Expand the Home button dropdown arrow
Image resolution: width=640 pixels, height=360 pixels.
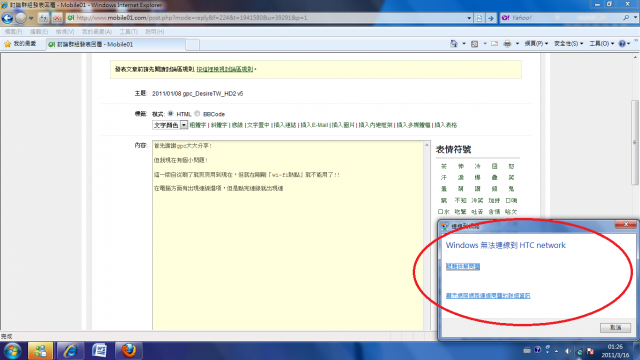click(x=464, y=44)
